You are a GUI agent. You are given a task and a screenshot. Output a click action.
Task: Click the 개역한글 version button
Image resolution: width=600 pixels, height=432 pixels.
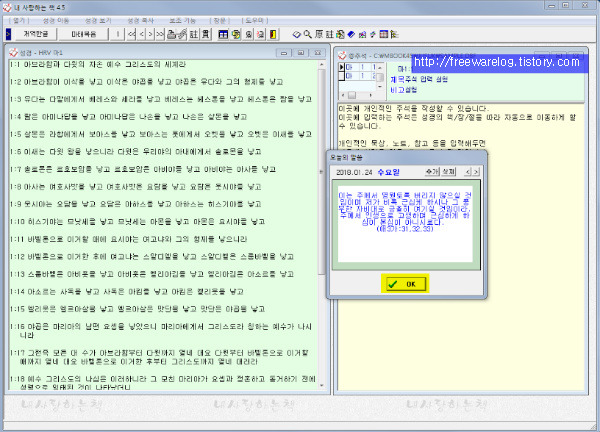click(36, 34)
